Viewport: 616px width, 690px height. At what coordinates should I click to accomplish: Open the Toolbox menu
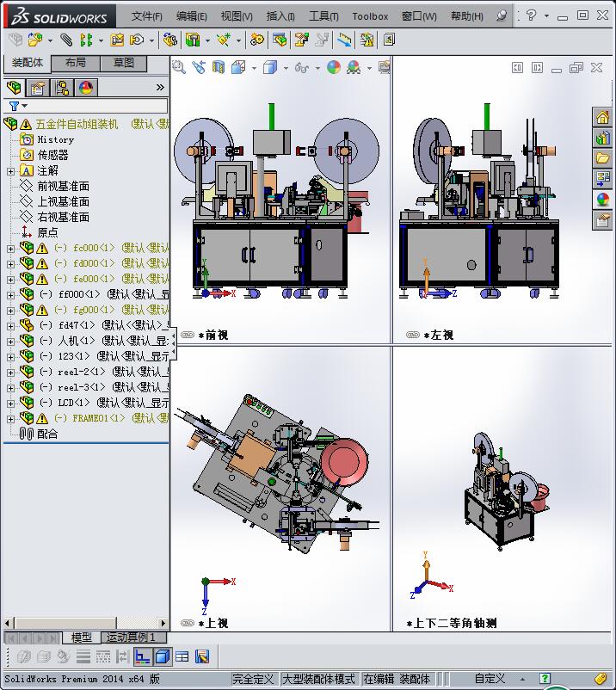[370, 16]
